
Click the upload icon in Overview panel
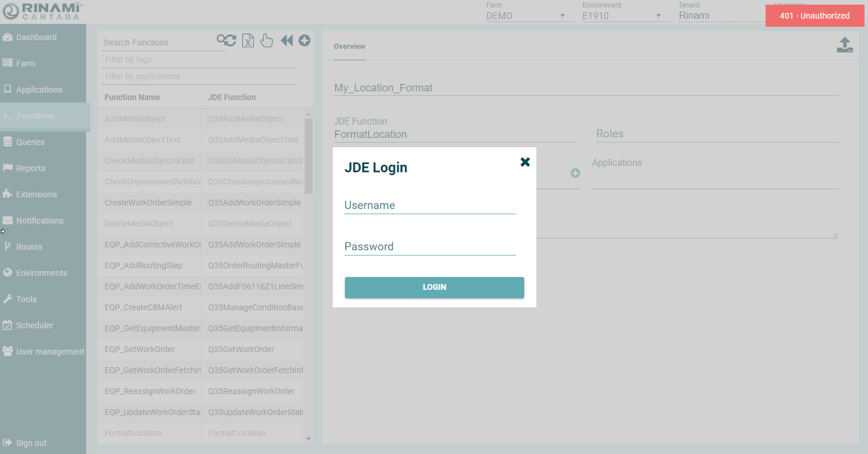[845, 45]
